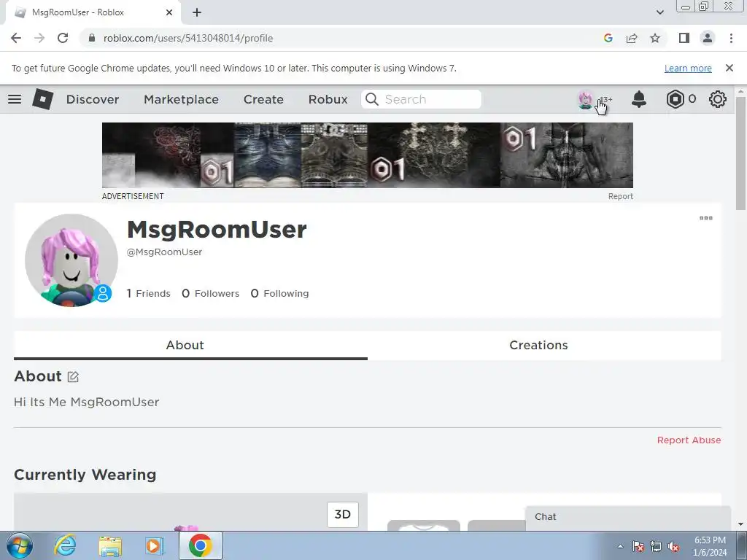Toggle 3D avatar view button
This screenshot has width=747, height=560.
343,514
